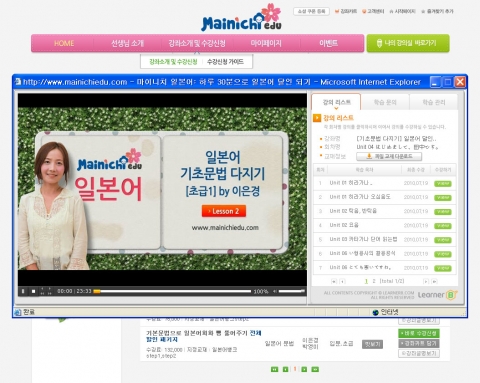Go to last page in background page pagination

[315, 369]
